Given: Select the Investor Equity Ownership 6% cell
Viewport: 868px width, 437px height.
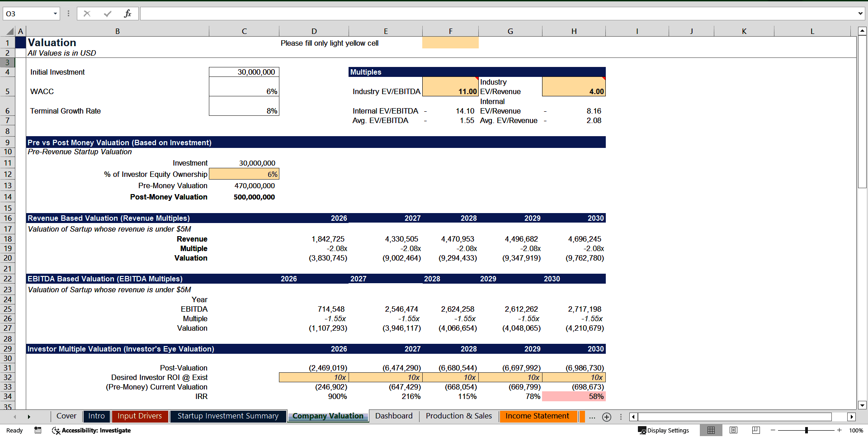Looking at the screenshot, I should click(244, 174).
